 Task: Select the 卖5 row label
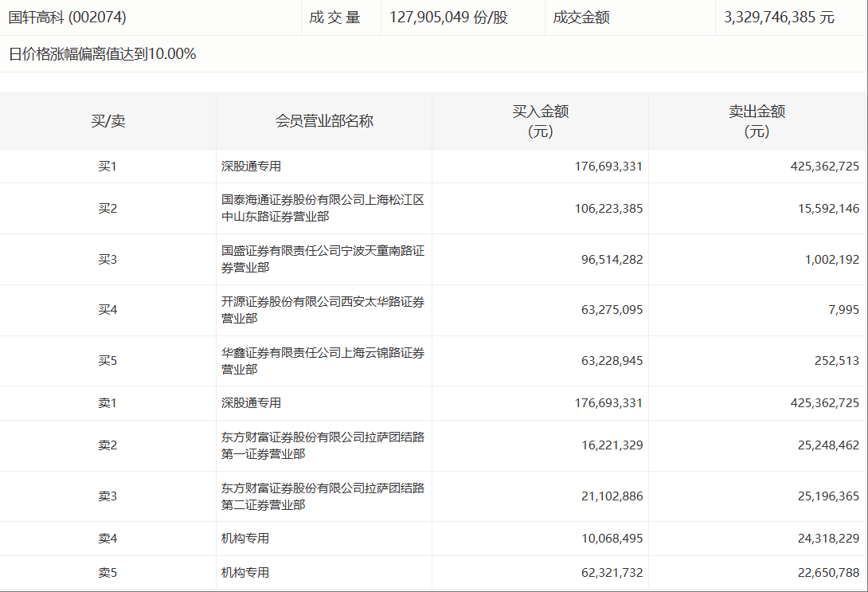tap(108, 573)
